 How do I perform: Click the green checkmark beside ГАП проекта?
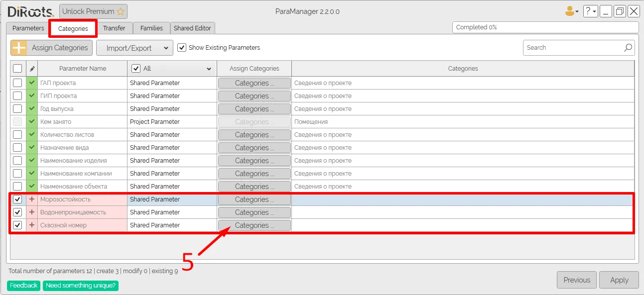coord(32,83)
